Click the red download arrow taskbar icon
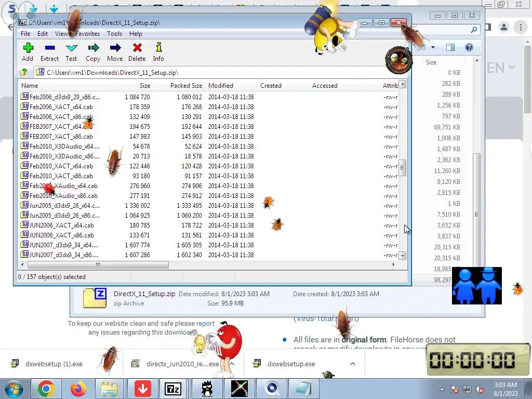This screenshot has height=399, width=532. 143,389
